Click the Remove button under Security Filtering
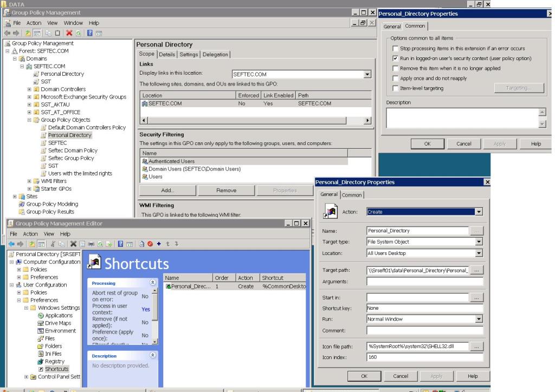Screen dimensions: 555x392 click(226, 190)
